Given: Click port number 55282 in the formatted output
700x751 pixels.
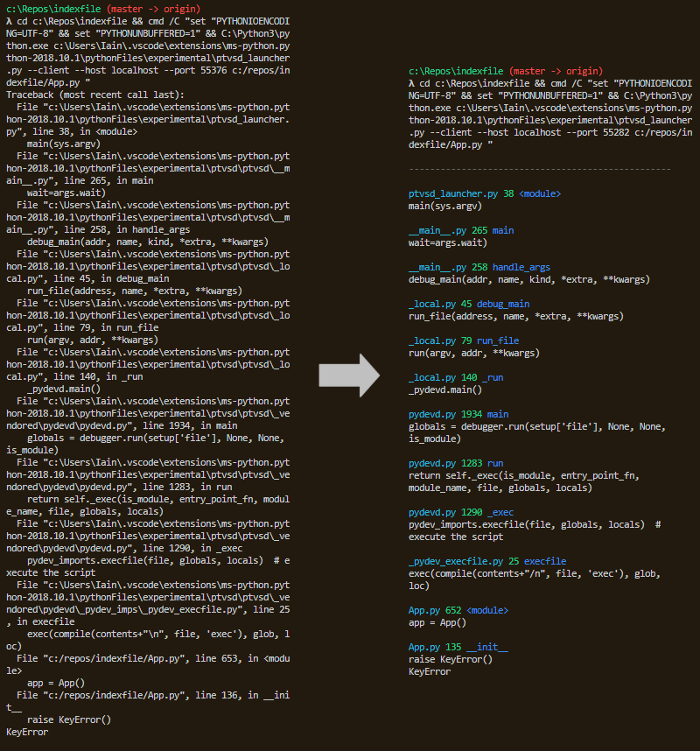Looking at the screenshot, I should 616,132.
